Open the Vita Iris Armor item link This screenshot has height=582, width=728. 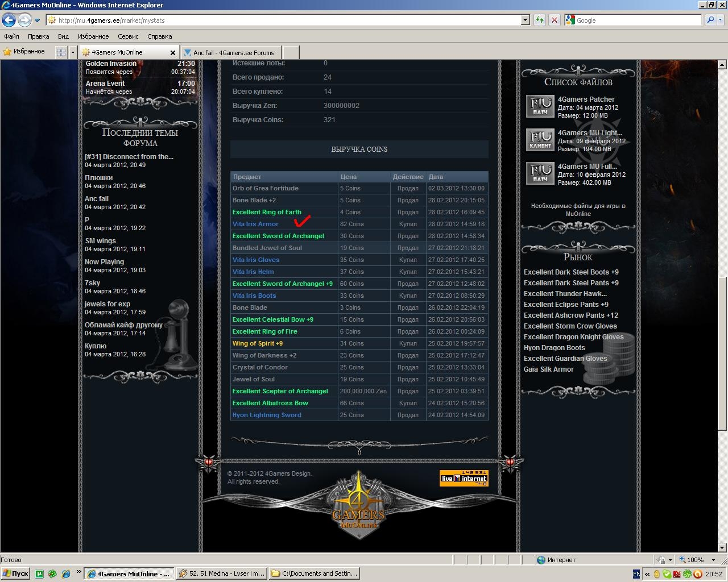click(x=255, y=224)
